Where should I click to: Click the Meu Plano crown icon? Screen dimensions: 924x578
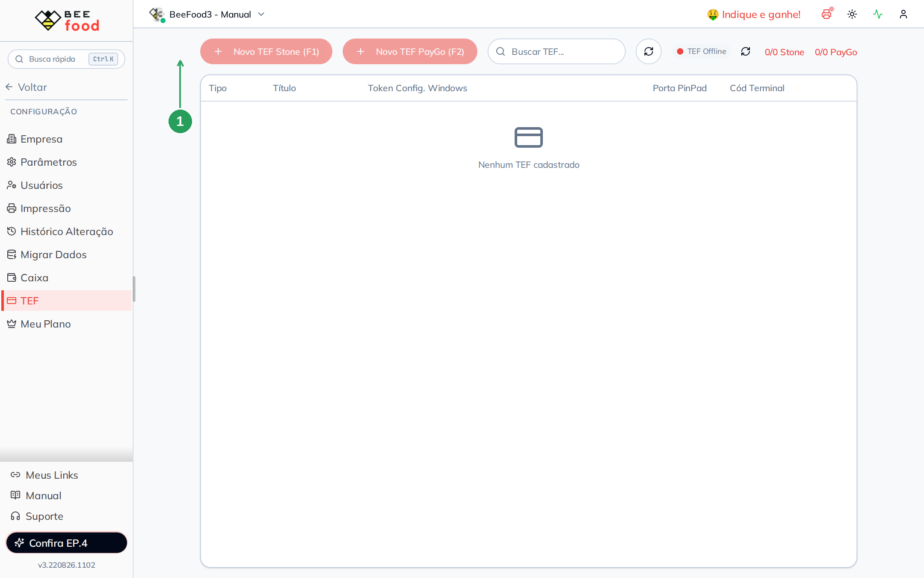pos(12,324)
